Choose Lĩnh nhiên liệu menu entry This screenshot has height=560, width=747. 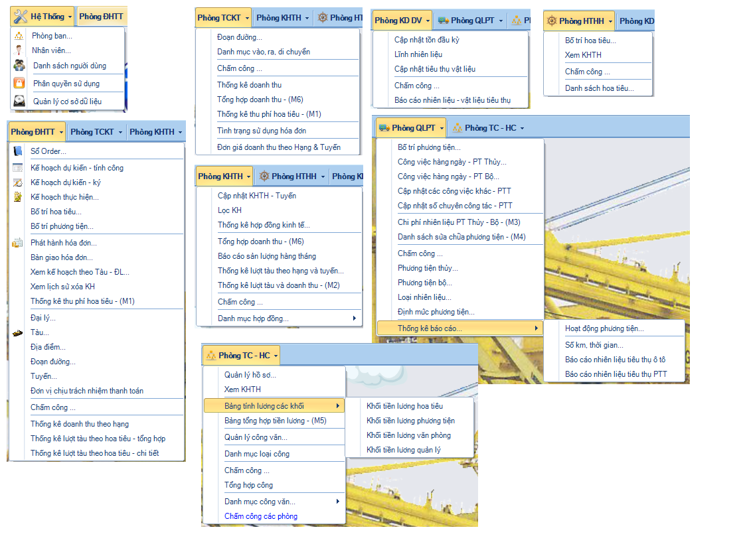[x=418, y=54]
